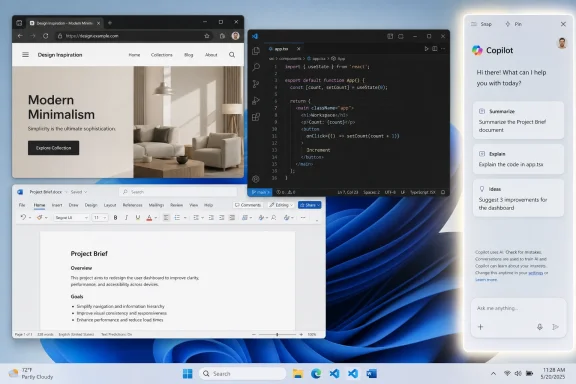Screen dimensions: 576x384
Task: Click the zoom in plus in Word
Action: tap(301, 334)
